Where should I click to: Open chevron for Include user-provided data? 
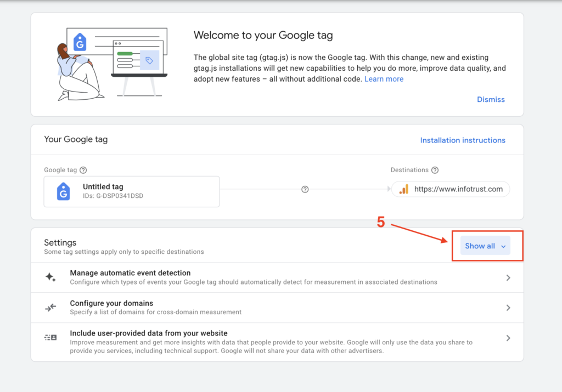pyautogui.click(x=508, y=338)
